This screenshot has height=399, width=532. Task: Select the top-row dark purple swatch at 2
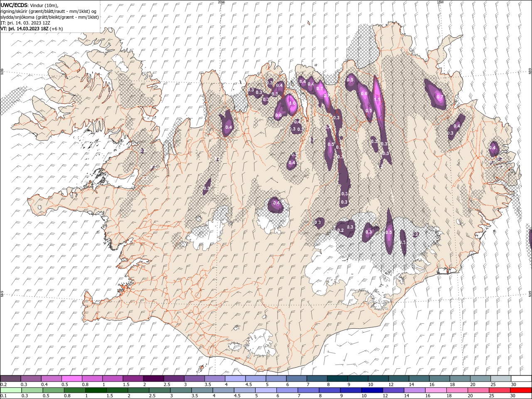coord(153,379)
